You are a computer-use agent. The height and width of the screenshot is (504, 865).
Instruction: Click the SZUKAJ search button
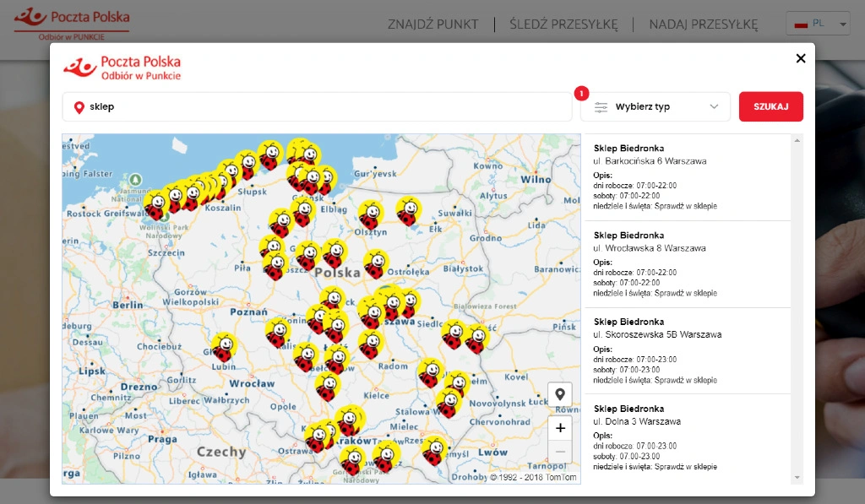click(x=770, y=106)
